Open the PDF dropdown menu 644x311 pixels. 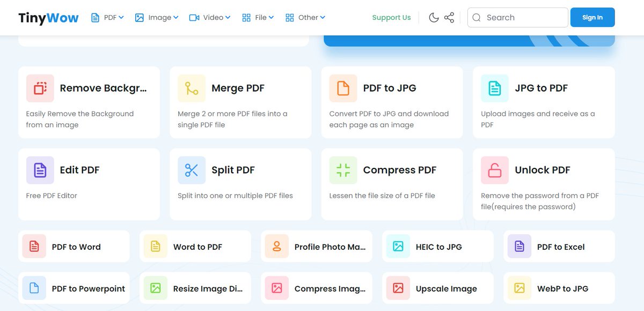(107, 18)
